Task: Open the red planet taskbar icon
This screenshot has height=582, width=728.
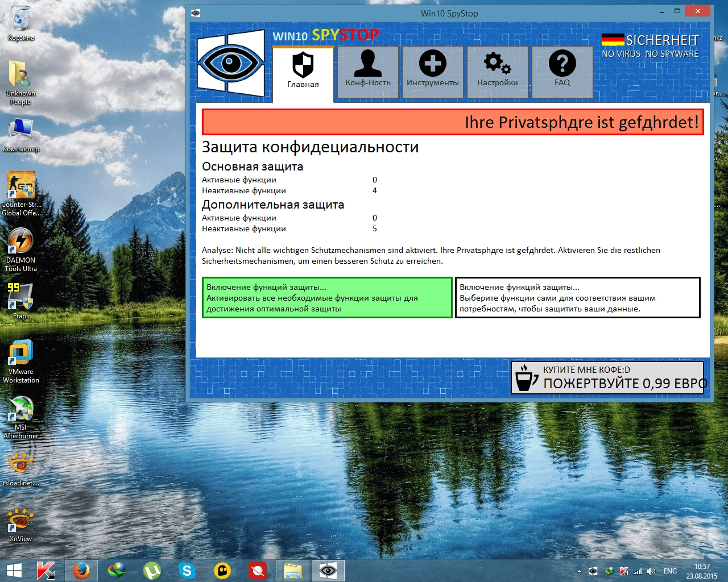Action: pos(258,571)
